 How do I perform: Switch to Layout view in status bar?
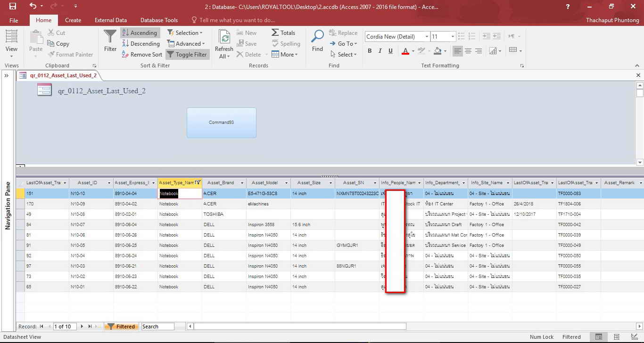click(x=617, y=337)
